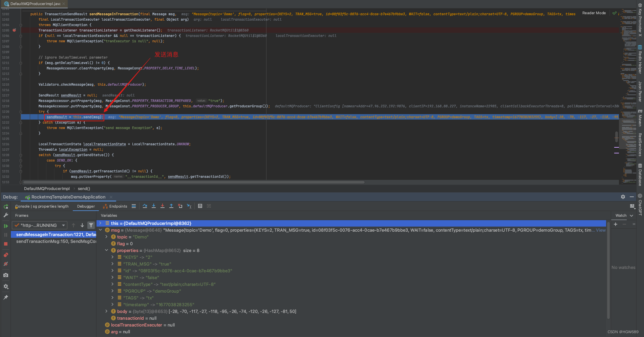Open thread selector dropdown "http-...RUNNING"
This screenshot has height=337, width=644.
pyautogui.click(x=40, y=225)
